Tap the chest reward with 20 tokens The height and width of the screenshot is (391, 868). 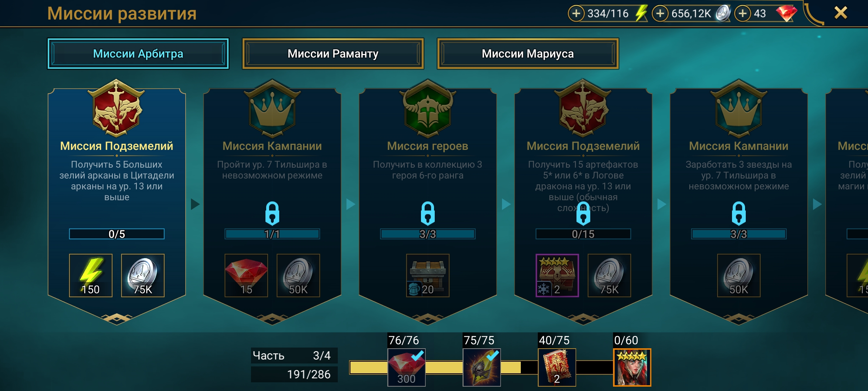(428, 275)
